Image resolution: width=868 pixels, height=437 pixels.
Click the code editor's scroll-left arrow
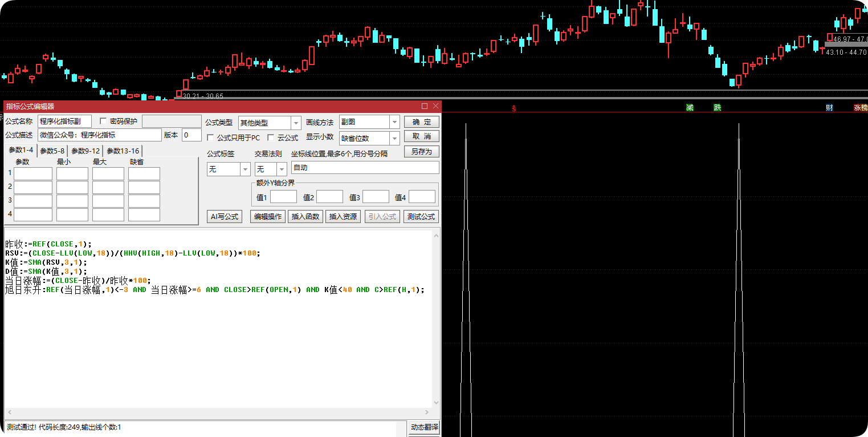(x=9, y=412)
